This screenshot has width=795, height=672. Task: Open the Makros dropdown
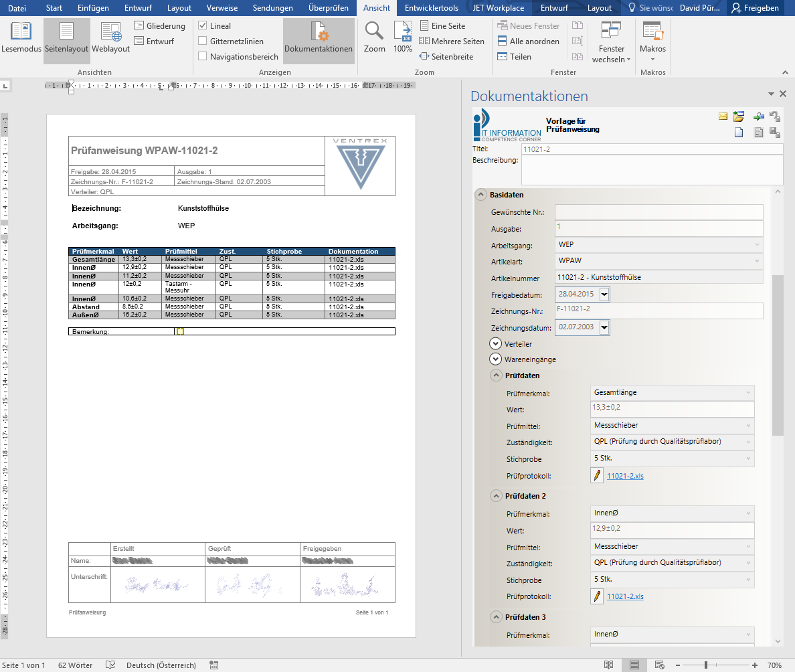tap(652, 42)
